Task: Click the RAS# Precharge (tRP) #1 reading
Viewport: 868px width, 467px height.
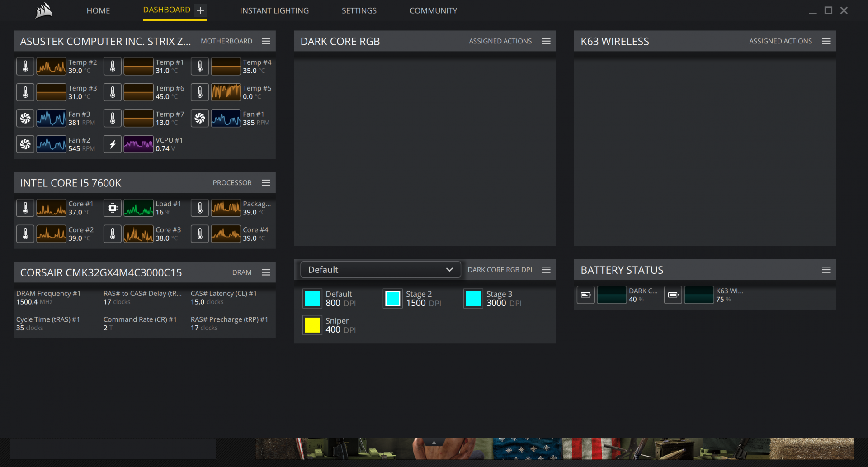Action: (x=230, y=324)
